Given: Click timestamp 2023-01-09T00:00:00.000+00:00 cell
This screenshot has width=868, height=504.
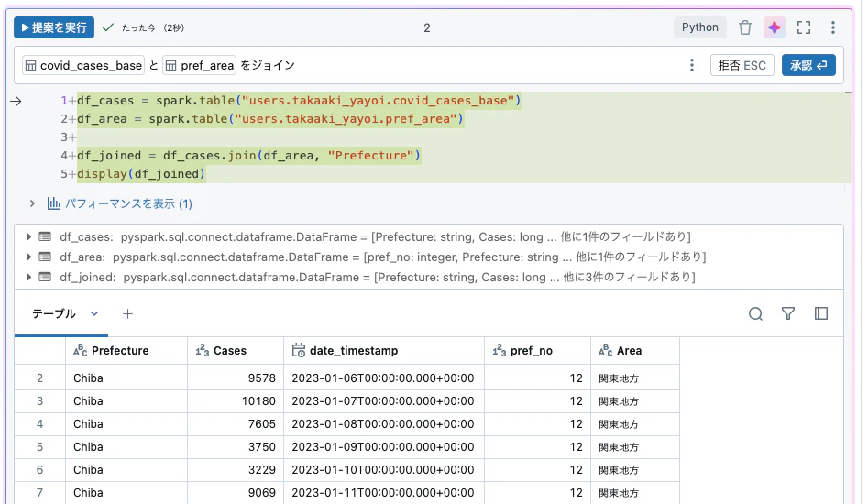Looking at the screenshot, I should [x=383, y=447].
